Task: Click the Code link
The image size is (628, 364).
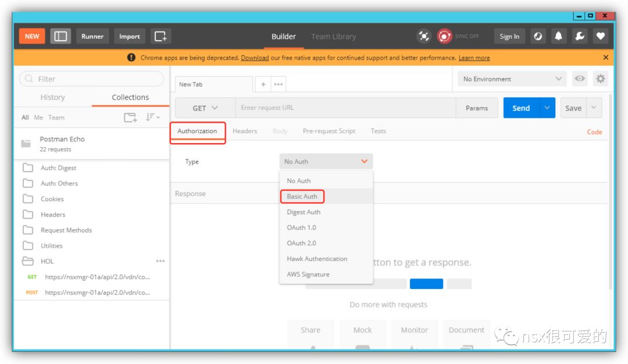Action: pos(594,132)
